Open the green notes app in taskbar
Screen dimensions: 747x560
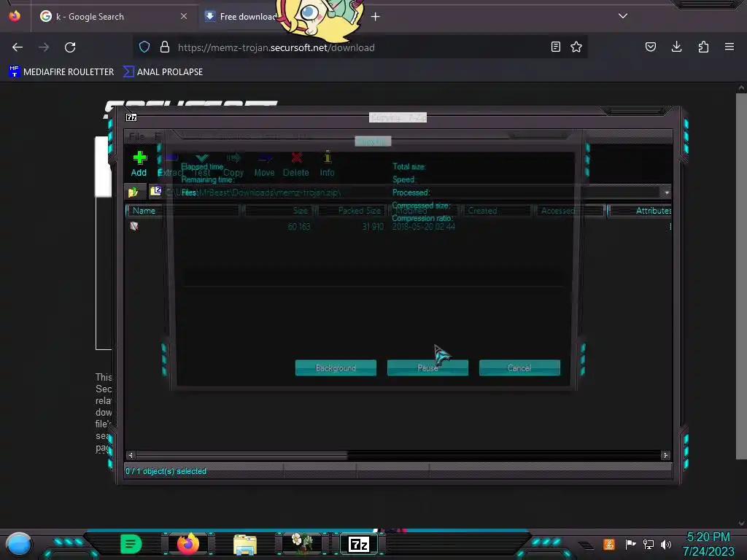coord(131,544)
